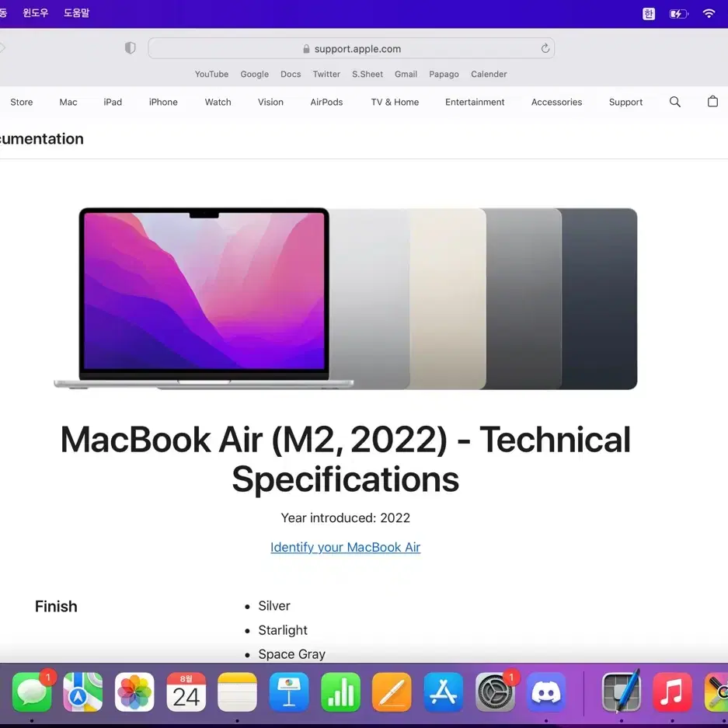
Task: Open the Wi-Fi status menu
Action: pyautogui.click(x=709, y=13)
